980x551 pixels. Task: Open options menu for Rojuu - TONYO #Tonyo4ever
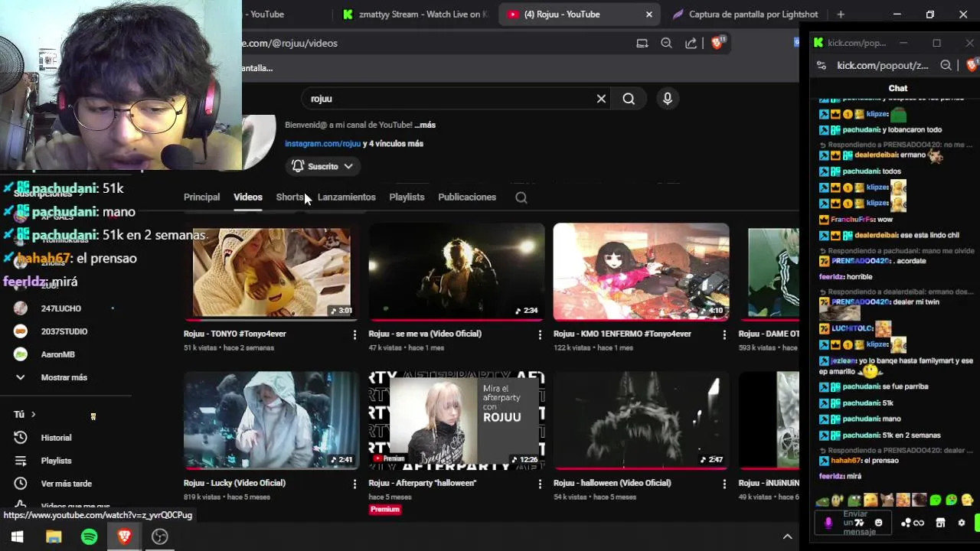point(354,334)
